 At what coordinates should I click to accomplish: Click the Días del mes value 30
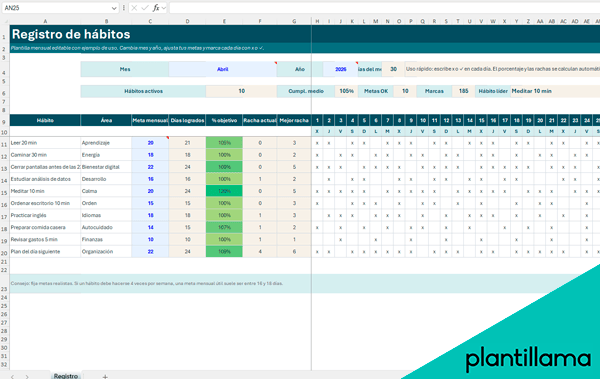click(x=393, y=69)
